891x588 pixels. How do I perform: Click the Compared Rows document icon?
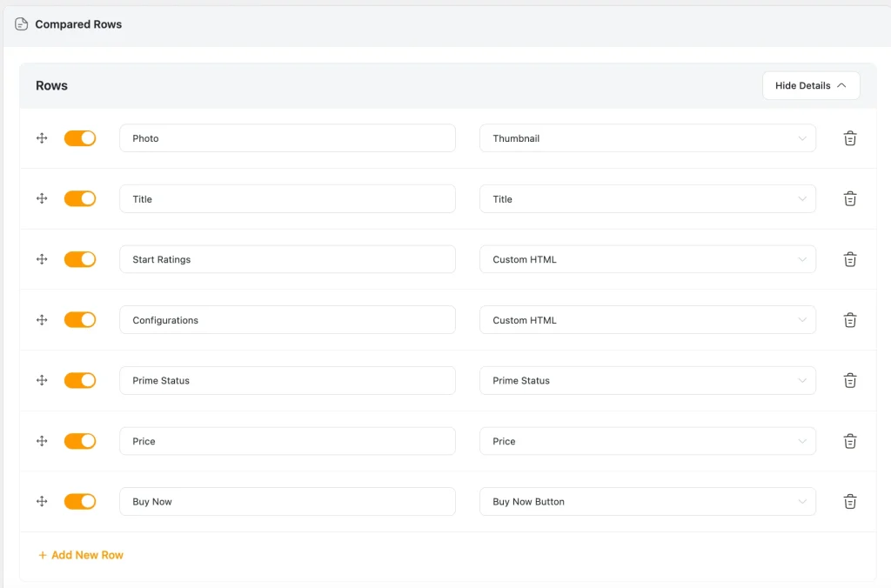pyautogui.click(x=21, y=23)
